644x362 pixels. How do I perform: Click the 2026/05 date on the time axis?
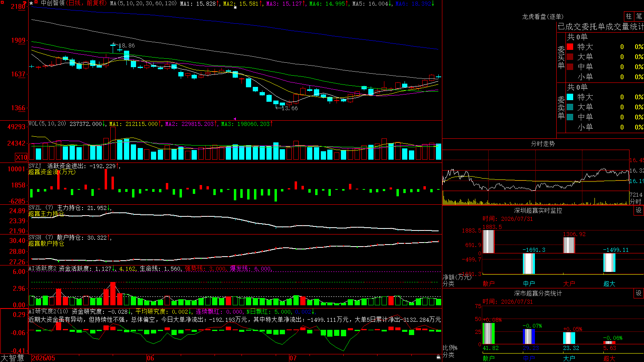click(x=43, y=358)
